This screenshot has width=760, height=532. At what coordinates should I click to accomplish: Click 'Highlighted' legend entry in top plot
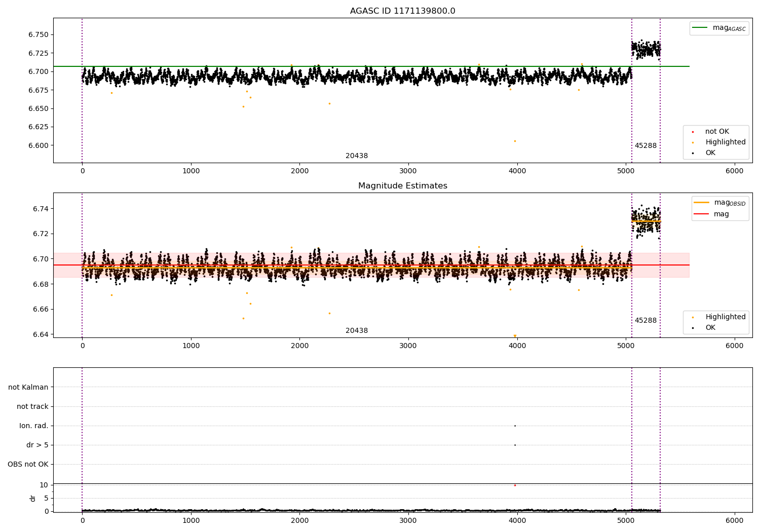tap(718, 142)
